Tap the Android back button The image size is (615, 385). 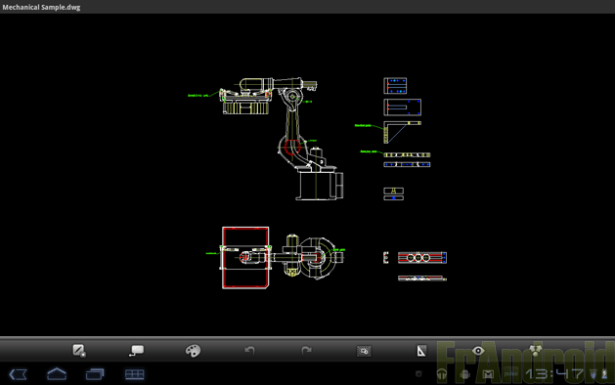[18, 374]
